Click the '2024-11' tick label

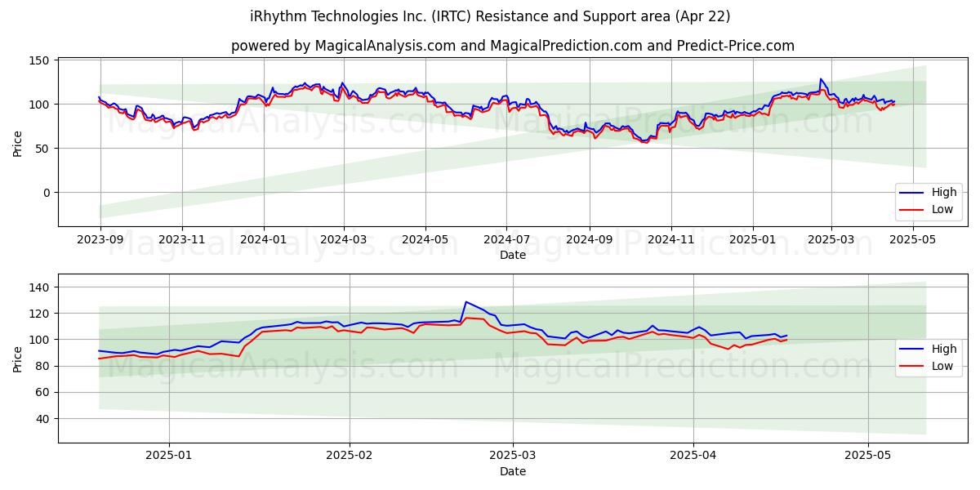point(670,240)
